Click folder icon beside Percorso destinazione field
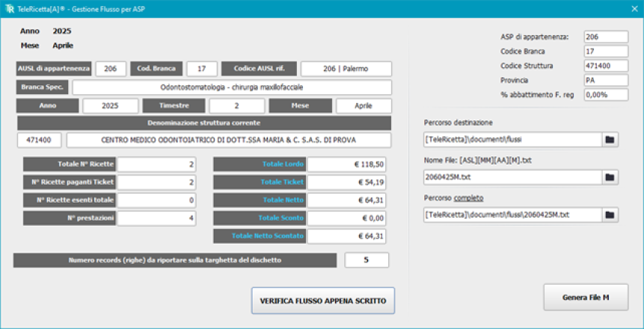 [x=611, y=140]
